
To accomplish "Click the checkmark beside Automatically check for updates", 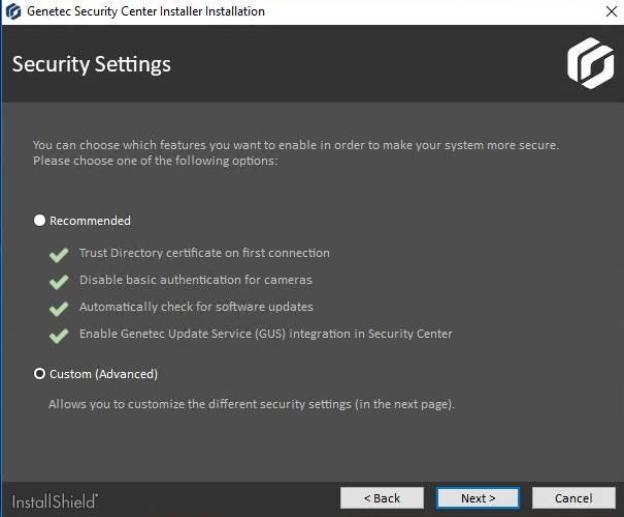I will coord(59,308).
